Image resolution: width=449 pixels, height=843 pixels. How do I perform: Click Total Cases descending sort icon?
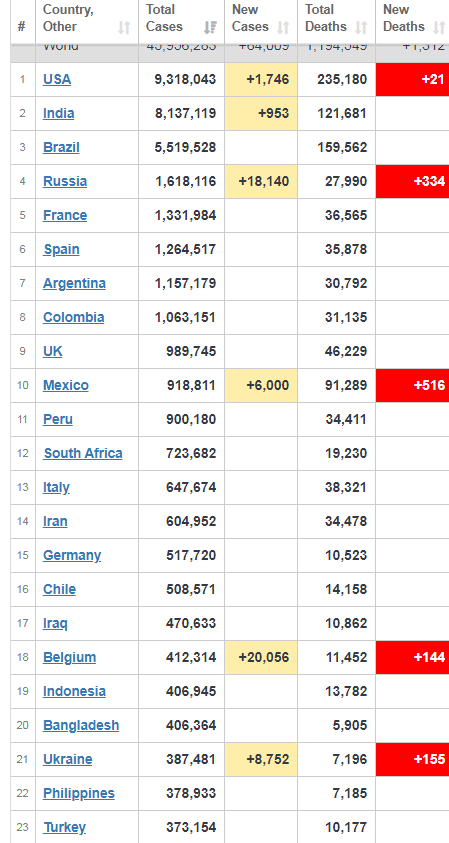coord(210,27)
